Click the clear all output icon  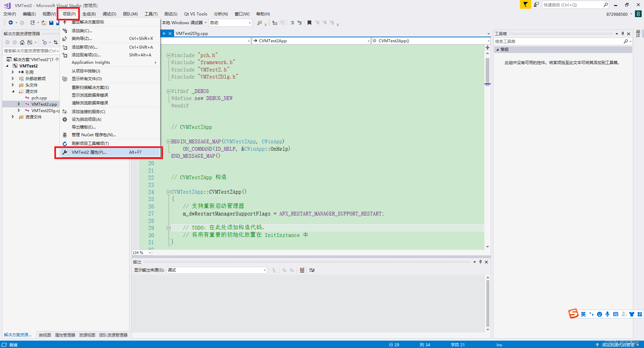click(x=302, y=270)
